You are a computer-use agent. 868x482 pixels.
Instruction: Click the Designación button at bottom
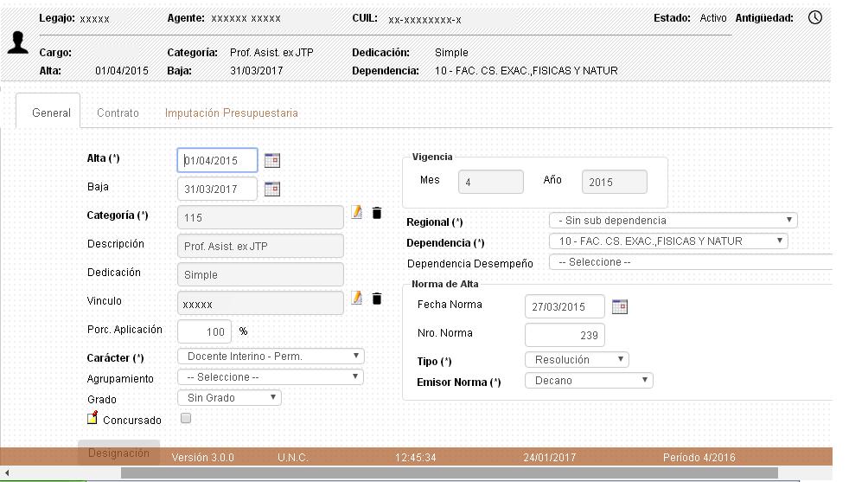(x=118, y=453)
